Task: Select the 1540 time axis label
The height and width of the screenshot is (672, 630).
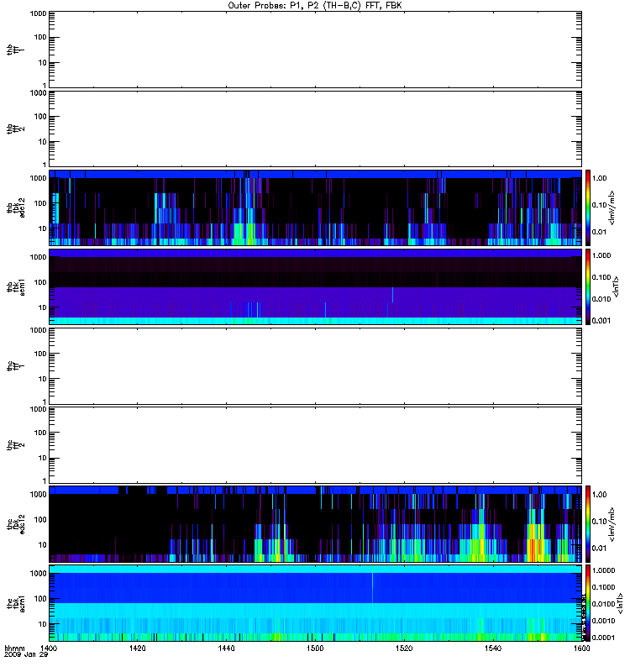Action: pos(493,648)
